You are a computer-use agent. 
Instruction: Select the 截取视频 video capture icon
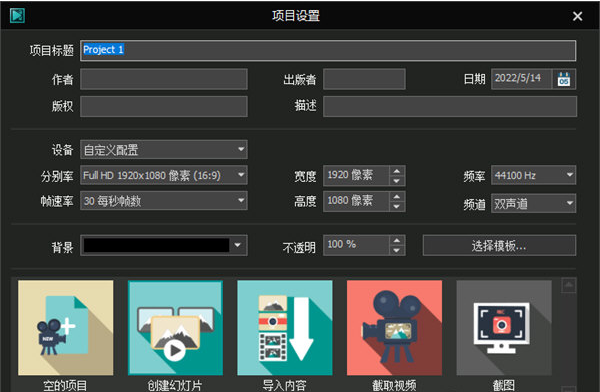pyautogui.click(x=395, y=328)
